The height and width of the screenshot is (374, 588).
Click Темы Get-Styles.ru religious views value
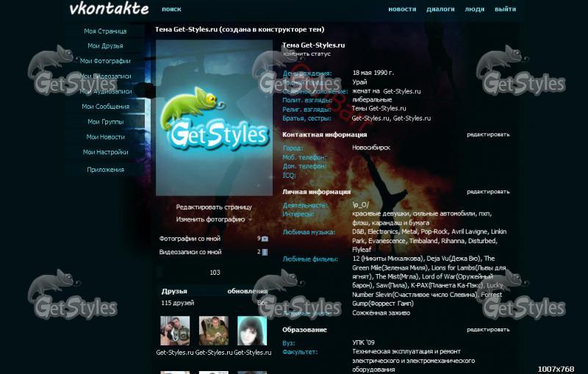[x=379, y=108]
